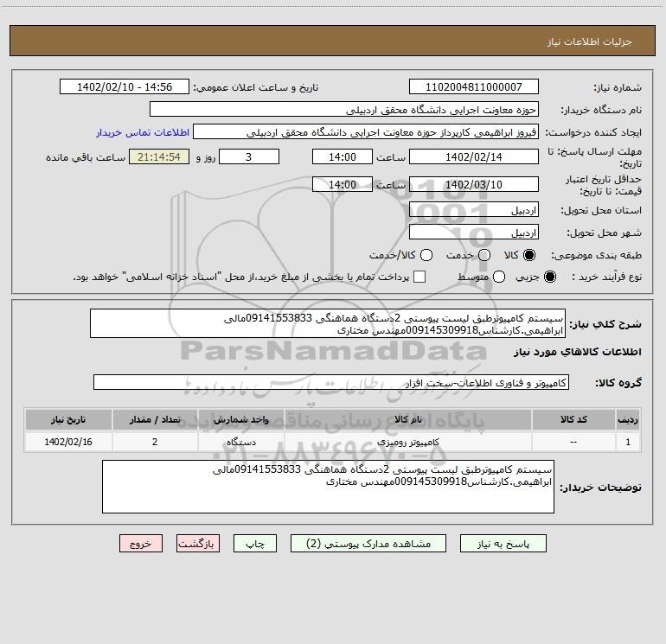Click the گروه کالا field
Viewport: 666px width, 644px height.
click(331, 382)
